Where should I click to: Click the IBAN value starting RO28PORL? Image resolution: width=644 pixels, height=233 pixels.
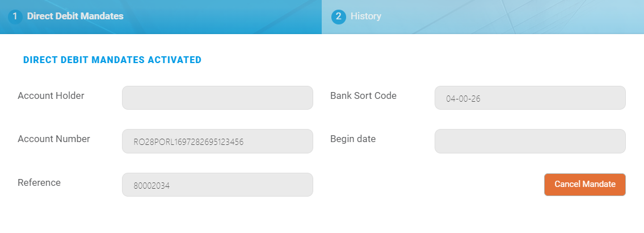coord(188,142)
